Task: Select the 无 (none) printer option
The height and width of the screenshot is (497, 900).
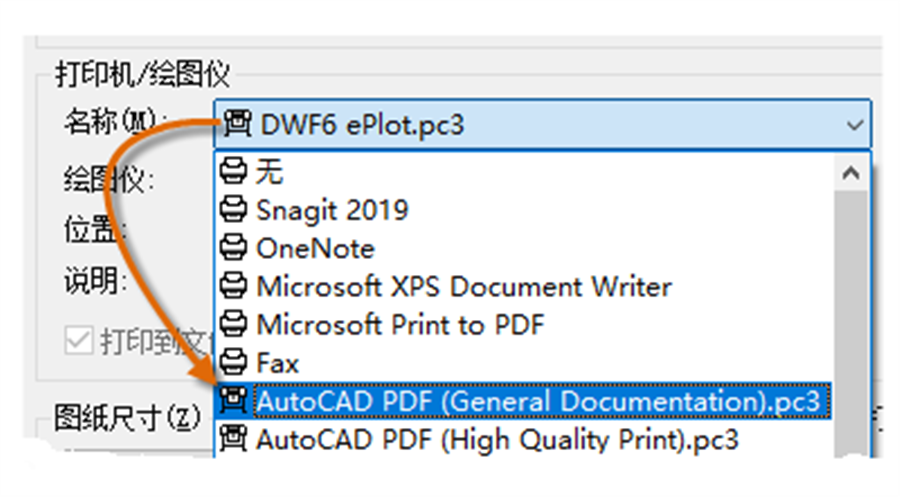Action: pyautogui.click(x=525, y=172)
